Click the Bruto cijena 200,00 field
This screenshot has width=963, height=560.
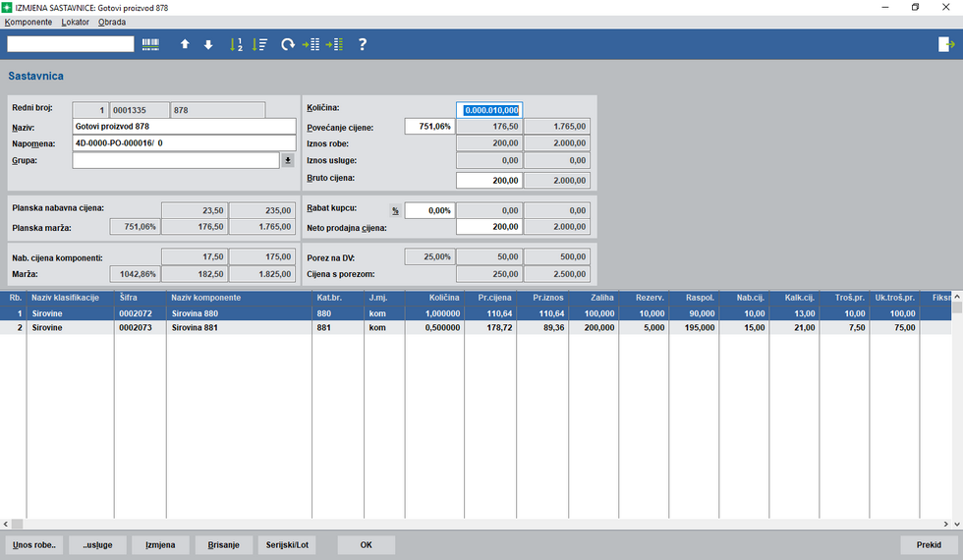(489, 181)
